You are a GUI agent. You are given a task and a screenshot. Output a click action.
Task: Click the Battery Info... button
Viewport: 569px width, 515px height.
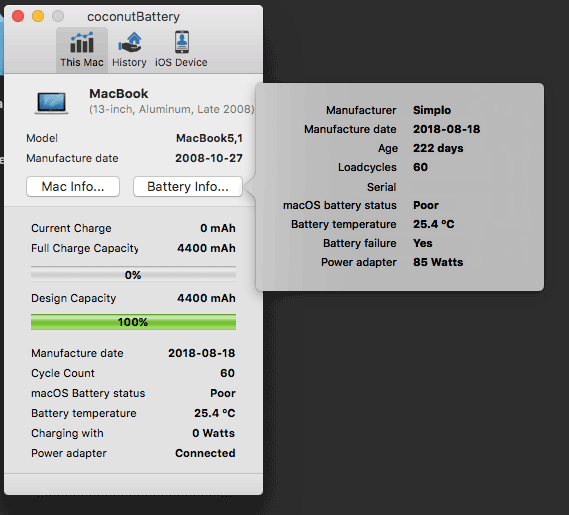tap(188, 187)
